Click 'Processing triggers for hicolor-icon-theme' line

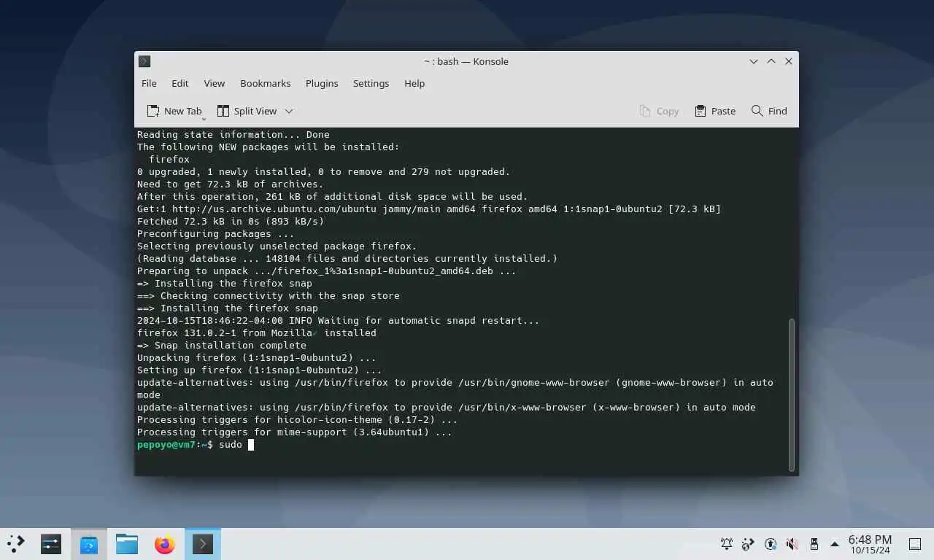(x=298, y=420)
